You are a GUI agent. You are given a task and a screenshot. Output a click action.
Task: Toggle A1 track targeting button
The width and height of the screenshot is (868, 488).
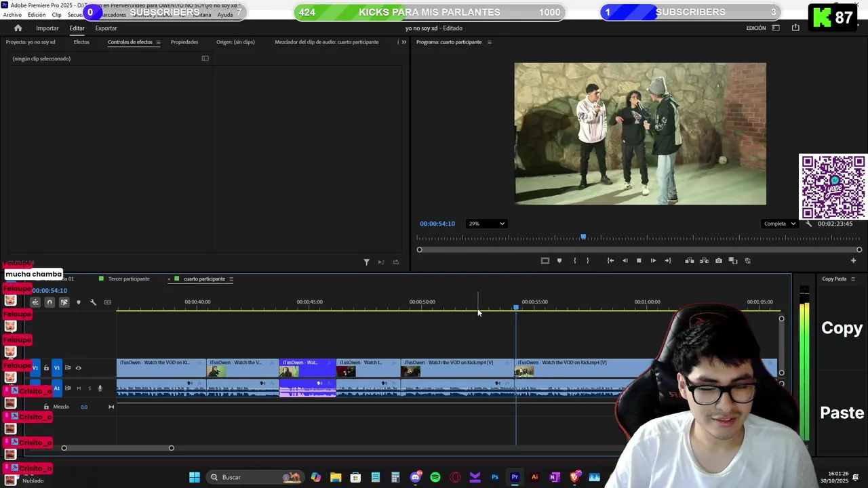(57, 388)
